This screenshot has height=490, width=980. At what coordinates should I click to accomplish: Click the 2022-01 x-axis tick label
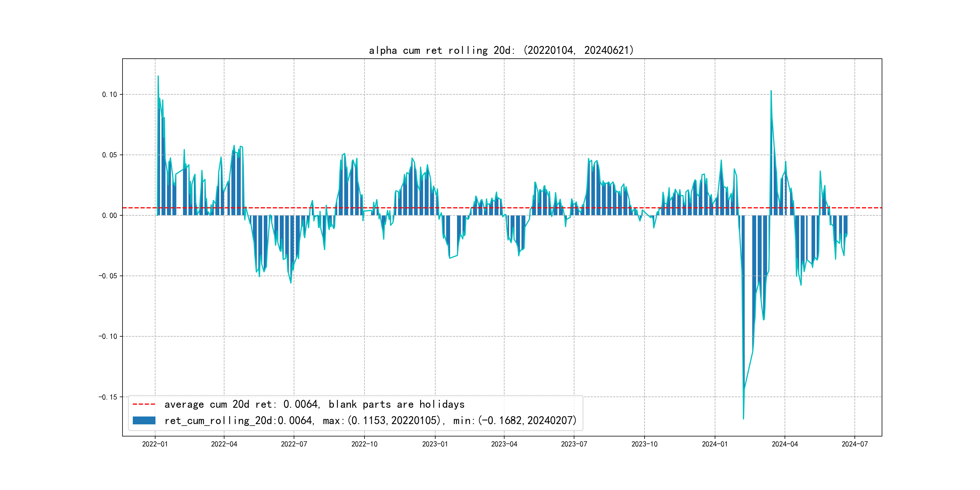(x=155, y=444)
